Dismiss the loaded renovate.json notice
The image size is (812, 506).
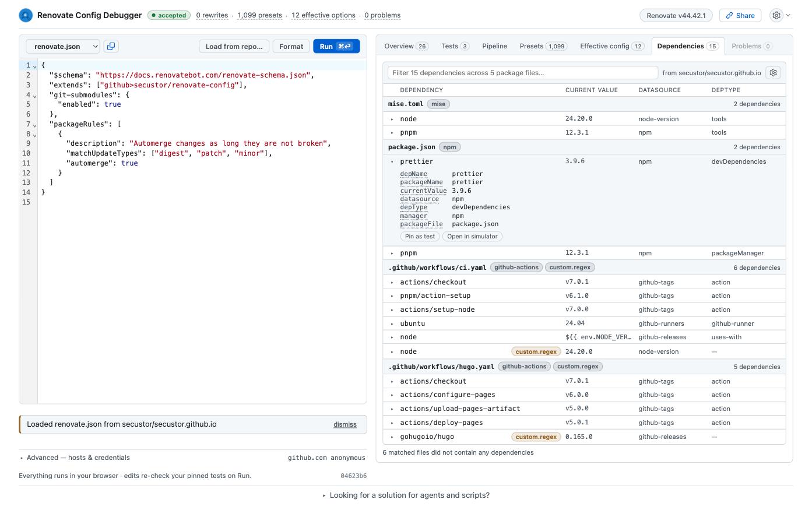(x=345, y=424)
